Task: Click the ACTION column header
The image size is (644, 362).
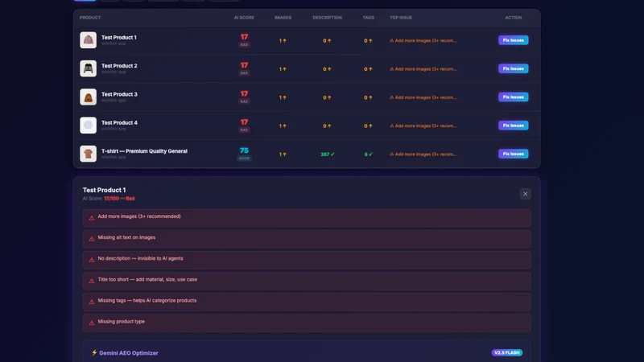Action: (514, 18)
